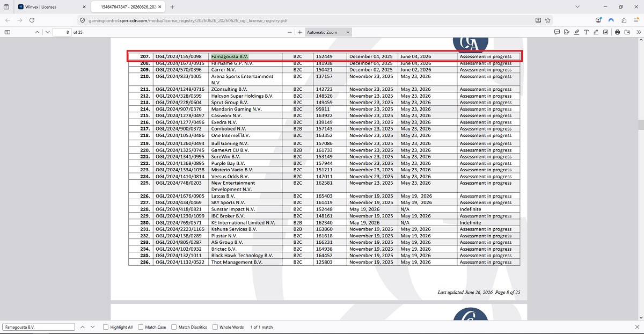Go to the previous PDF page
The width and height of the screenshot is (644, 334).
37,32
